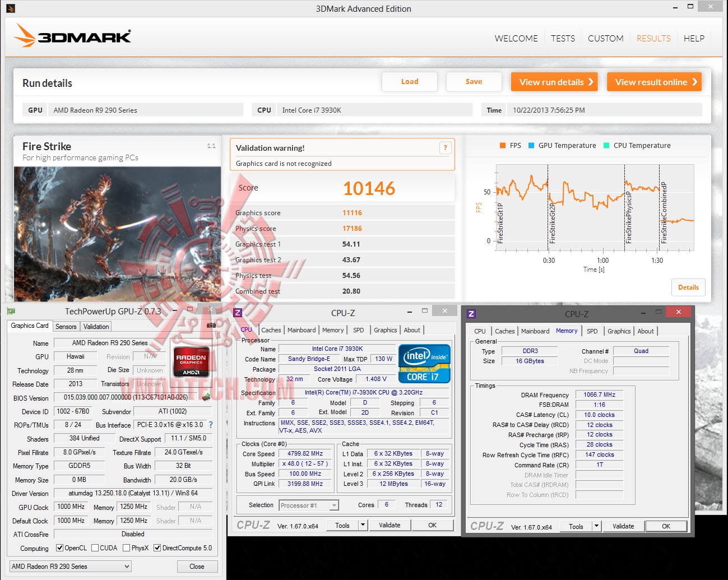This screenshot has width=728, height=580.
Task: Click the orange FPS legend swatch
Action: 503,146
